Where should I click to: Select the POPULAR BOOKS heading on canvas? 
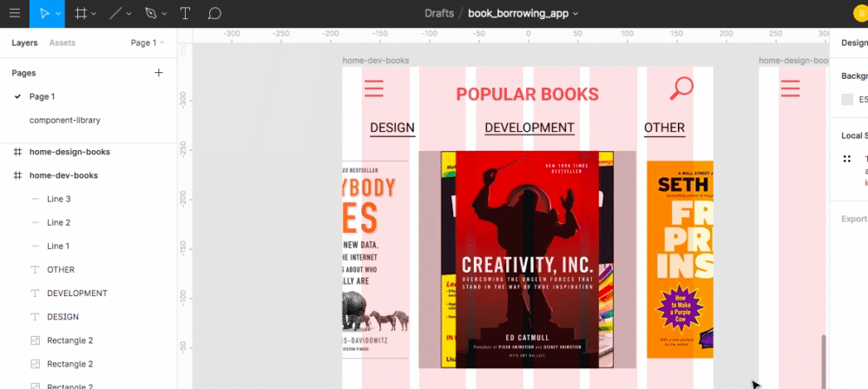click(528, 94)
